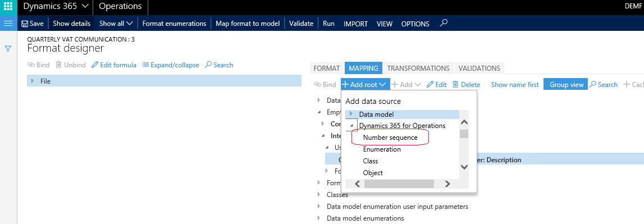Viewport: 644px width, 224px height.
Task: Open the app launcher waffle icon
Action: pyautogui.click(x=8, y=7)
